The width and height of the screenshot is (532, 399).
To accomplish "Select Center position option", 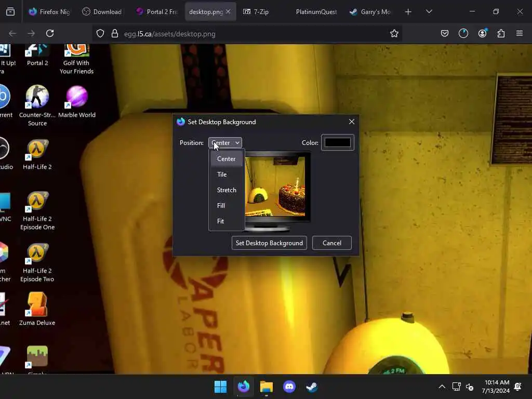I will [227, 159].
